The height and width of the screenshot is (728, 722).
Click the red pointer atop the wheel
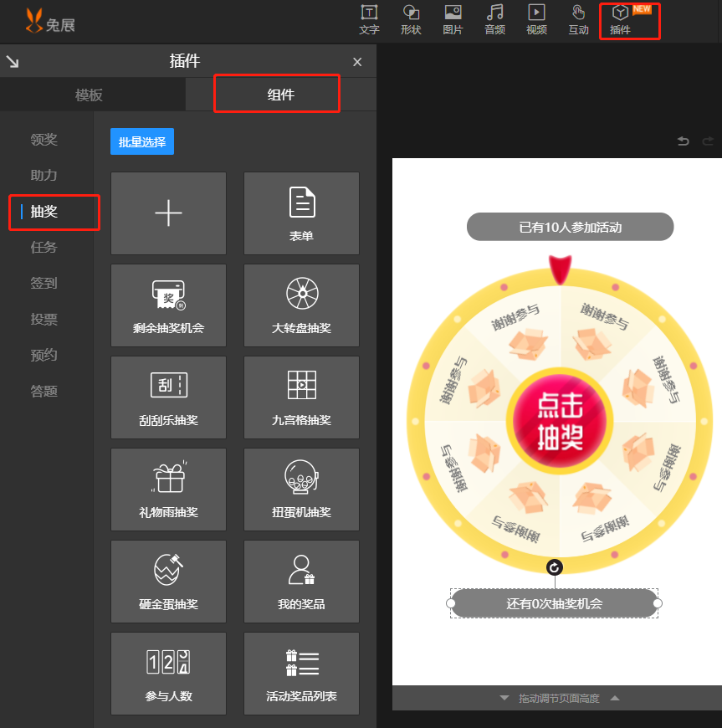click(560, 269)
